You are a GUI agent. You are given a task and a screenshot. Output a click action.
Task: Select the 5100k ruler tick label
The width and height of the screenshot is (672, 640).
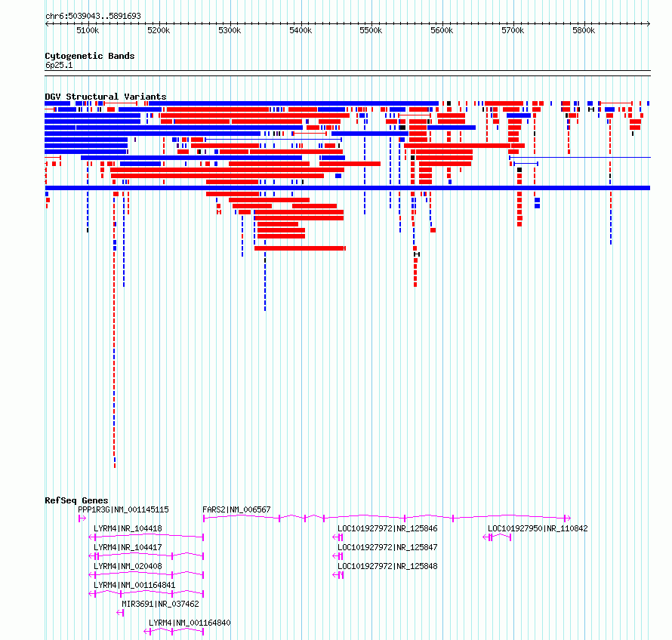88,30
